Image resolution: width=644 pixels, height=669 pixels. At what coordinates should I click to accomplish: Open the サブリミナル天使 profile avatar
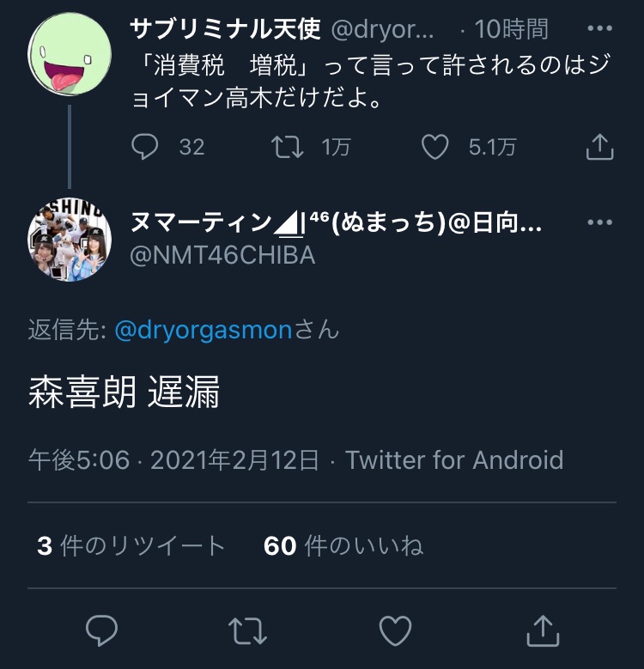(x=70, y=54)
